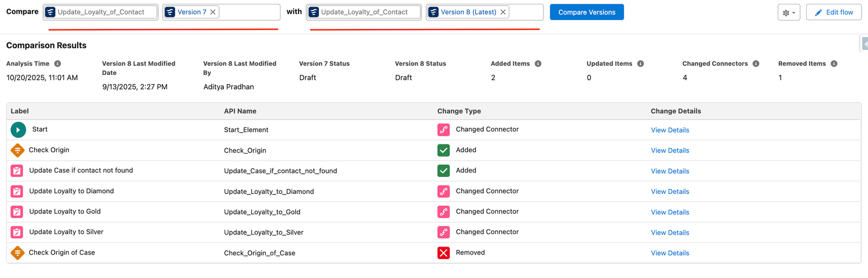The width and height of the screenshot is (868, 278).
Task: Click info icon beside Added Items
Action: (538, 64)
